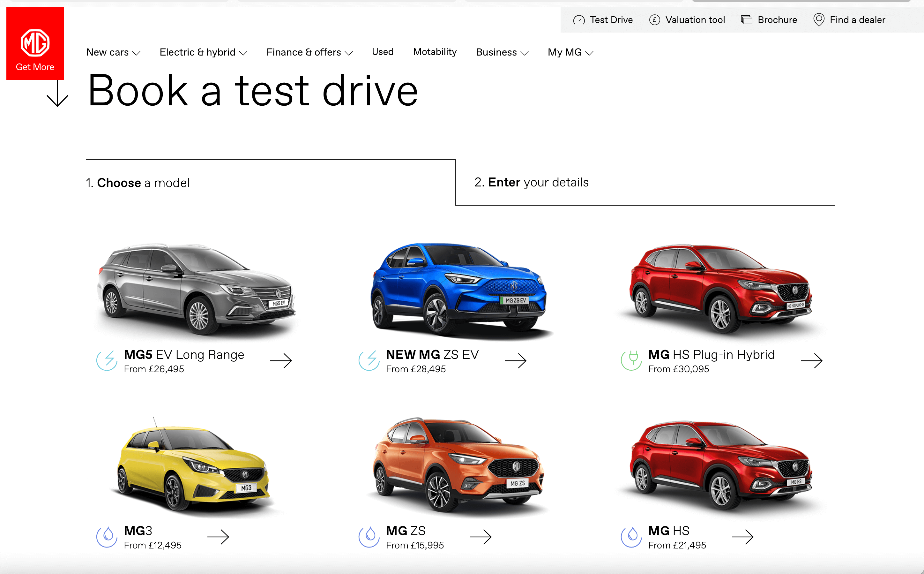Open the Find a dealer link

pos(849,20)
